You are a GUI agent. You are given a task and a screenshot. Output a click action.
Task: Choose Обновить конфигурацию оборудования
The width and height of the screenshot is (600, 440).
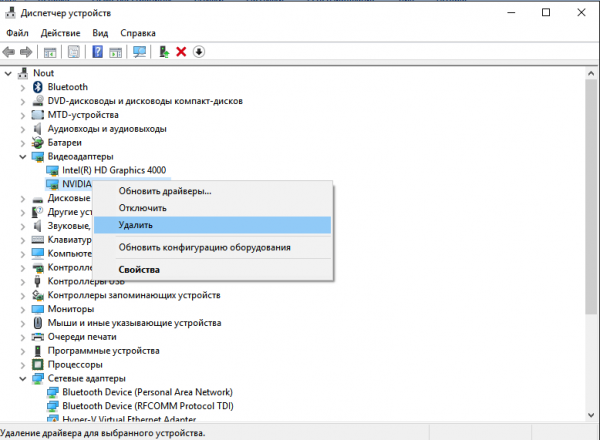(x=213, y=247)
